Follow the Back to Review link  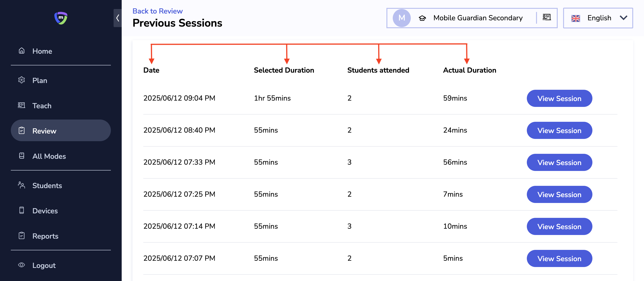pos(158,11)
